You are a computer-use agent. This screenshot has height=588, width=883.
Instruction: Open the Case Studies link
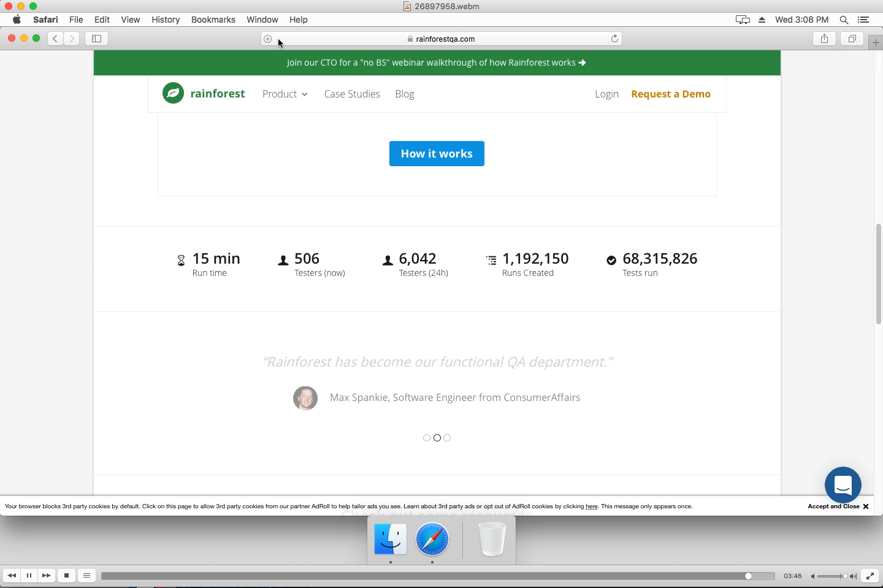point(352,94)
